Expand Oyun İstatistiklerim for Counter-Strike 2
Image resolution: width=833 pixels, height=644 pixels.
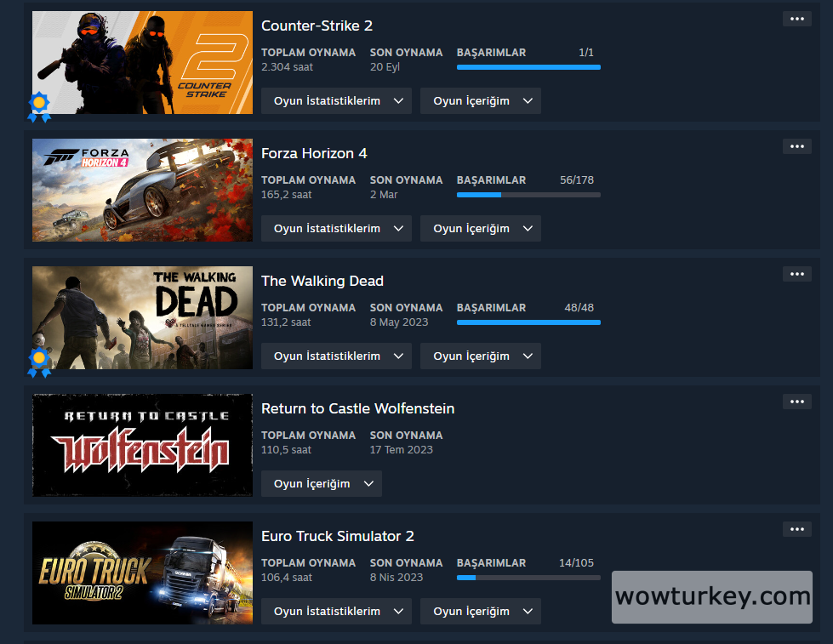(336, 101)
